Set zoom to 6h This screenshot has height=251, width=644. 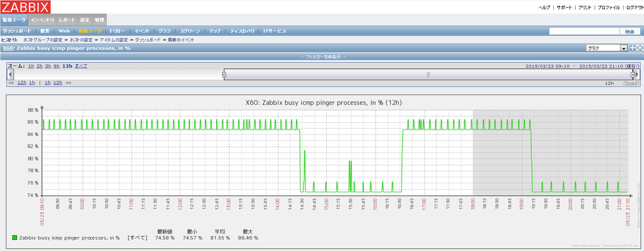[x=57, y=66]
